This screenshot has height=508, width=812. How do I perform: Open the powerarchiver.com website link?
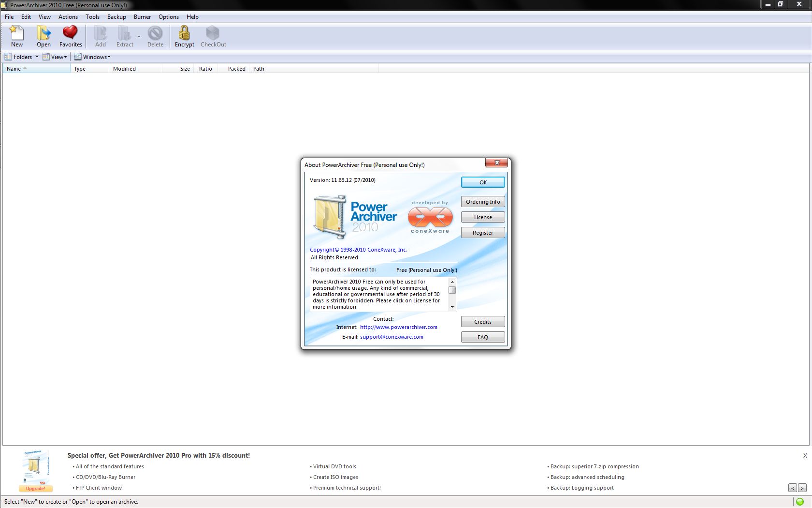click(399, 327)
